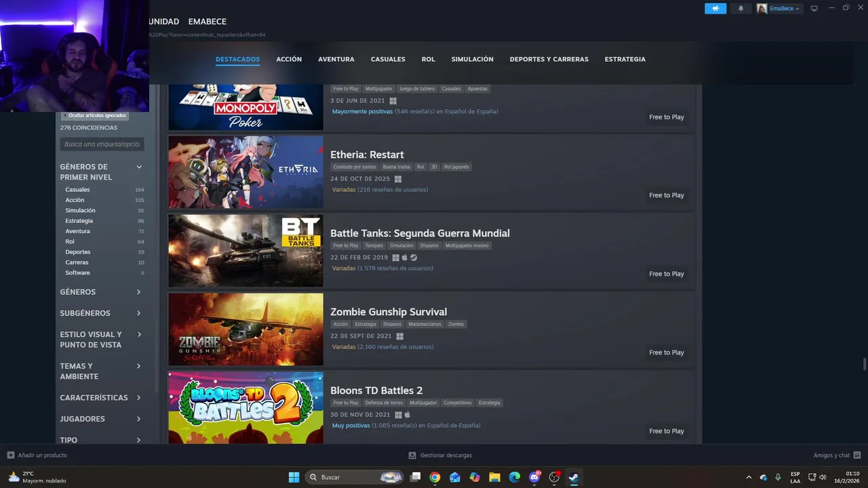Click the Zombie Gunship Survival title
The height and width of the screenshot is (488, 868).
389,312
